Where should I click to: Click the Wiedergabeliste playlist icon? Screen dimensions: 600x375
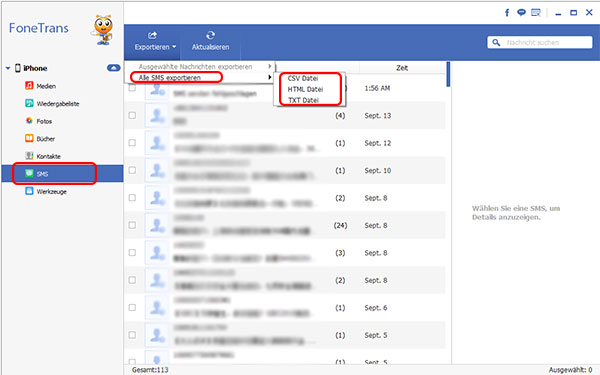coord(29,103)
